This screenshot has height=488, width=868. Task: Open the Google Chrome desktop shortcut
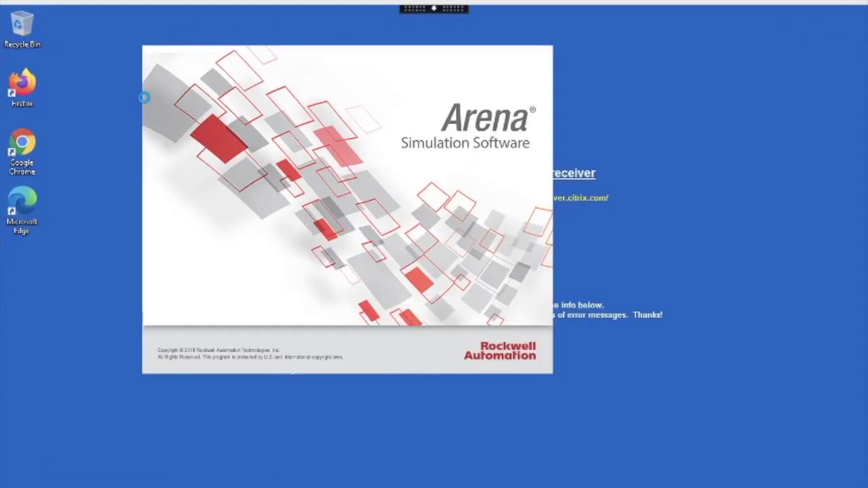[22, 152]
